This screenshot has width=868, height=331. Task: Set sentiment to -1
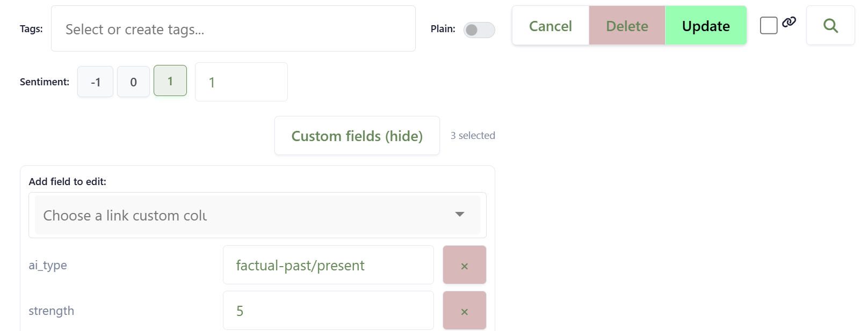point(95,82)
